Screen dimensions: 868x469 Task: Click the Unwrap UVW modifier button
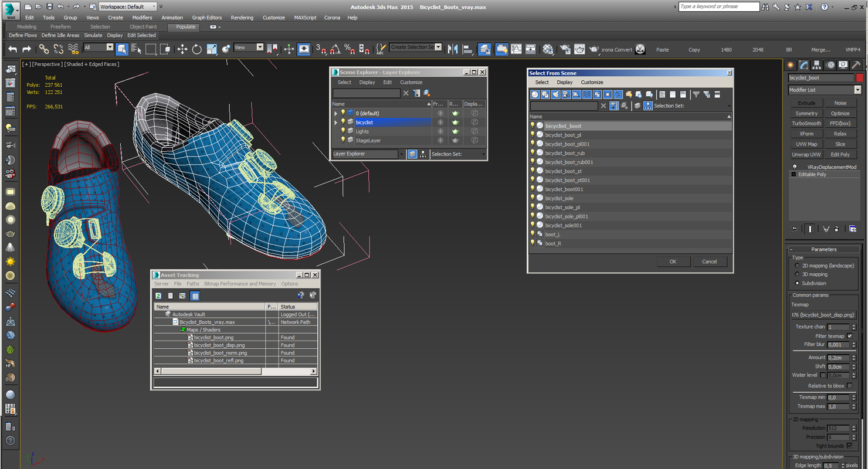806,155
